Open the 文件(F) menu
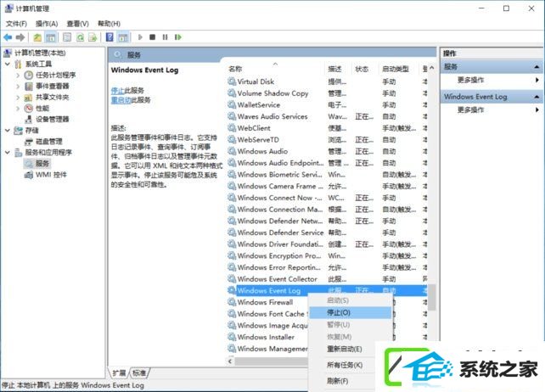Viewport: 545px width, 392px height. click(x=16, y=24)
